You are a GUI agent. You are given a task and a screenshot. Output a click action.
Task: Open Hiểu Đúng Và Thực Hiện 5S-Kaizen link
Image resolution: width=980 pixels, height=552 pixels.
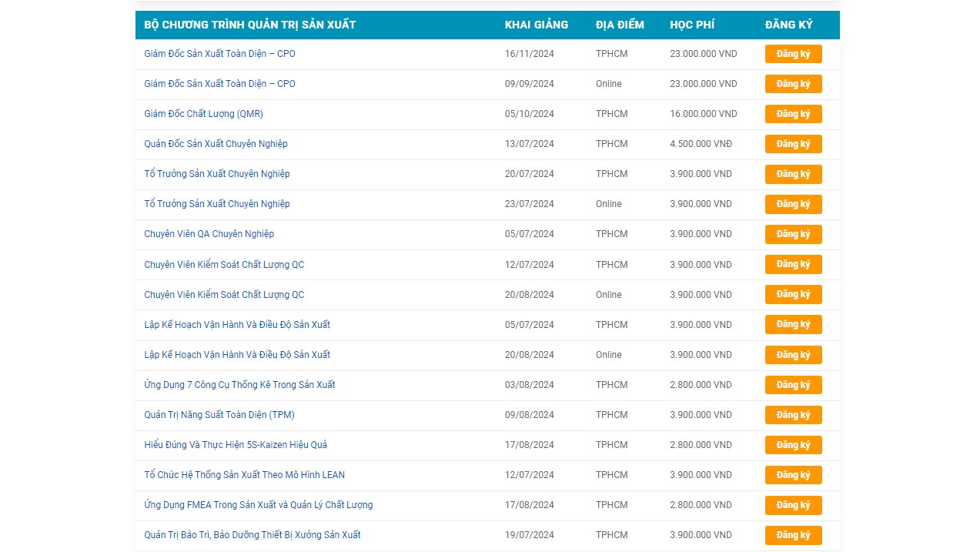(236, 445)
